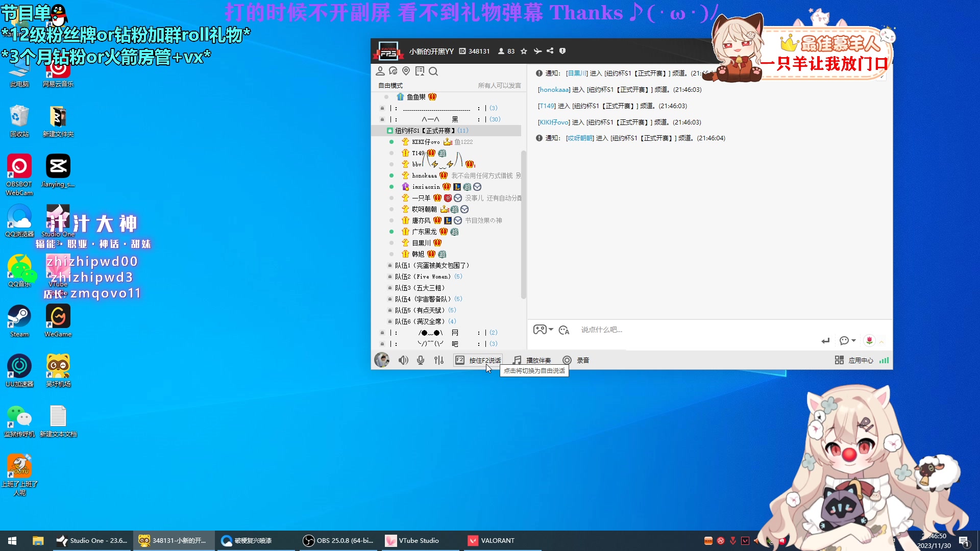Toggle 播放伴奏 accompaniment playback
This screenshot has height=551, width=980.
pos(532,360)
